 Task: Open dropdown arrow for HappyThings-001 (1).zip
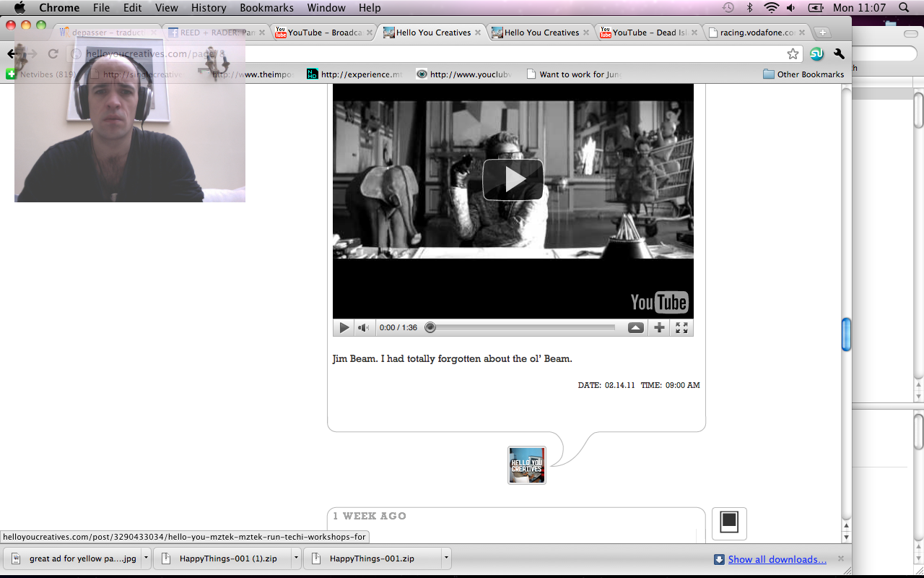296,558
